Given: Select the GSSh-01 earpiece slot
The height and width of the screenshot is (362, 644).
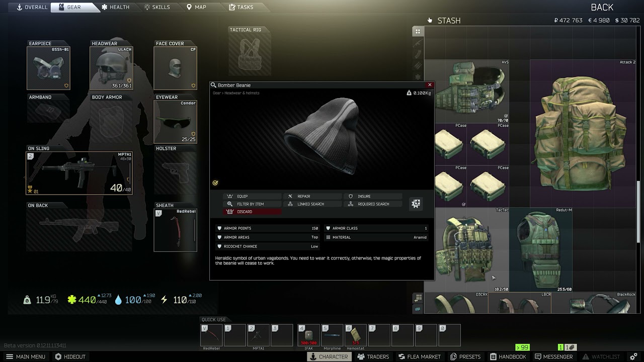Looking at the screenshot, I should (48, 68).
